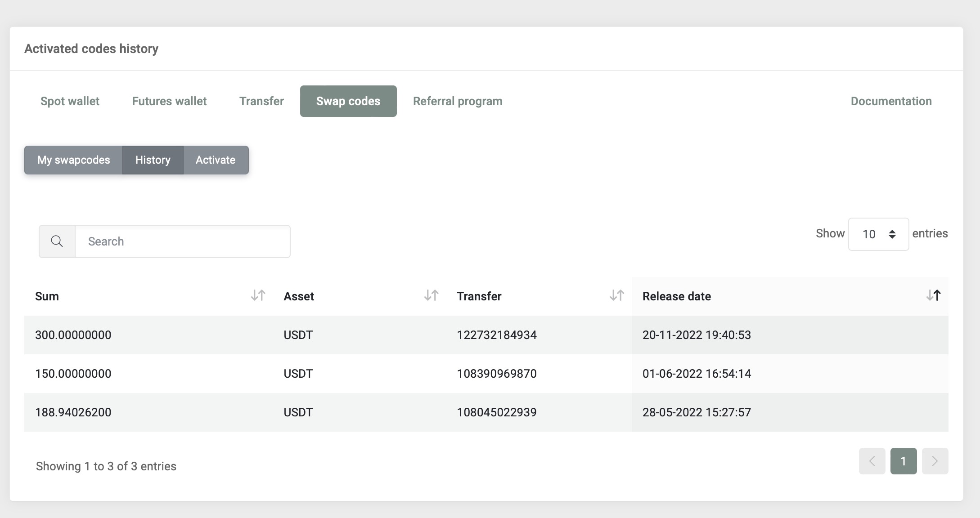The image size is (980, 518).
Task: Click date 20-11-2022 19:40:53
Action: (697, 335)
